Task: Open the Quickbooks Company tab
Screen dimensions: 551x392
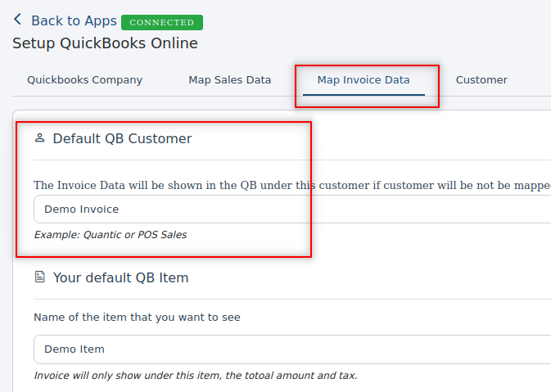Action: coord(84,80)
